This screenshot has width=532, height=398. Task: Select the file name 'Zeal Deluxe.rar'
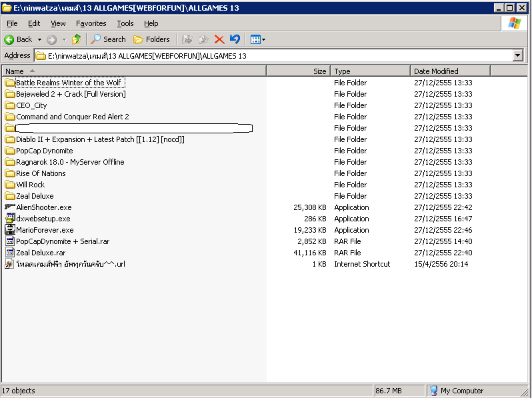41,253
